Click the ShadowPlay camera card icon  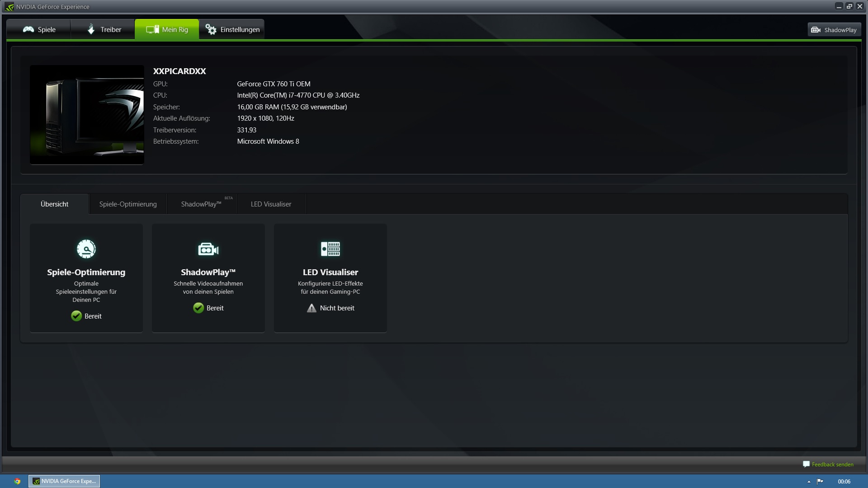pos(208,249)
